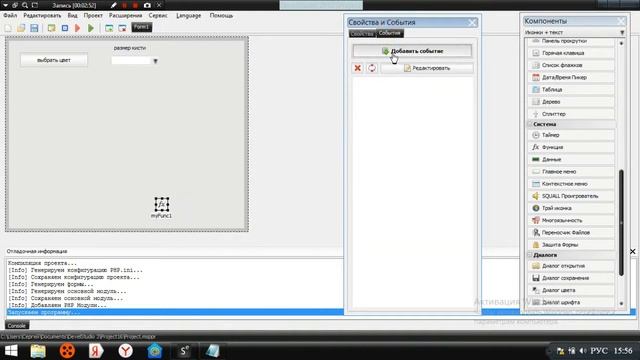Open the Windows Start menu
Viewport: 640px width, 360px height.
[x=11, y=351]
